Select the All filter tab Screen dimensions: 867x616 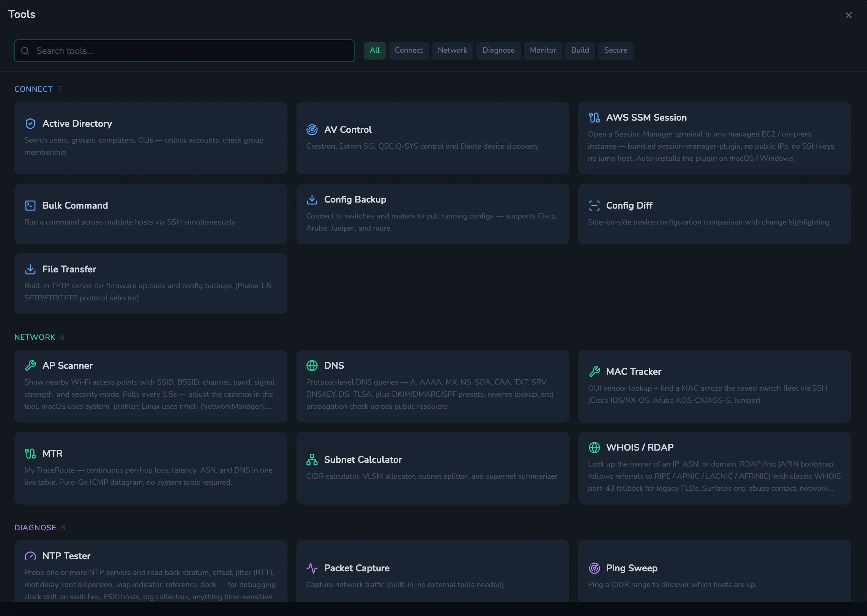375,50
